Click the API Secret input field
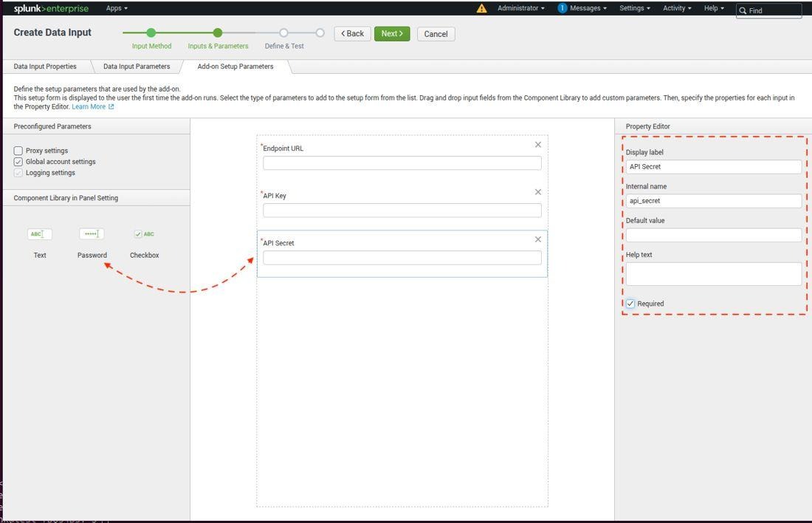This screenshot has width=812, height=523. click(x=402, y=258)
